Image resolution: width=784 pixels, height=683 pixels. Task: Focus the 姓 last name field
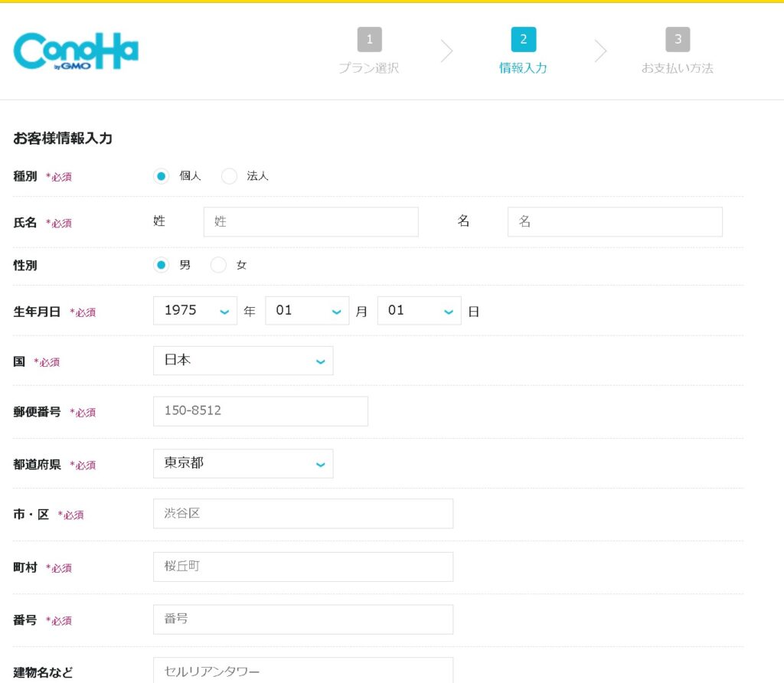click(x=311, y=222)
